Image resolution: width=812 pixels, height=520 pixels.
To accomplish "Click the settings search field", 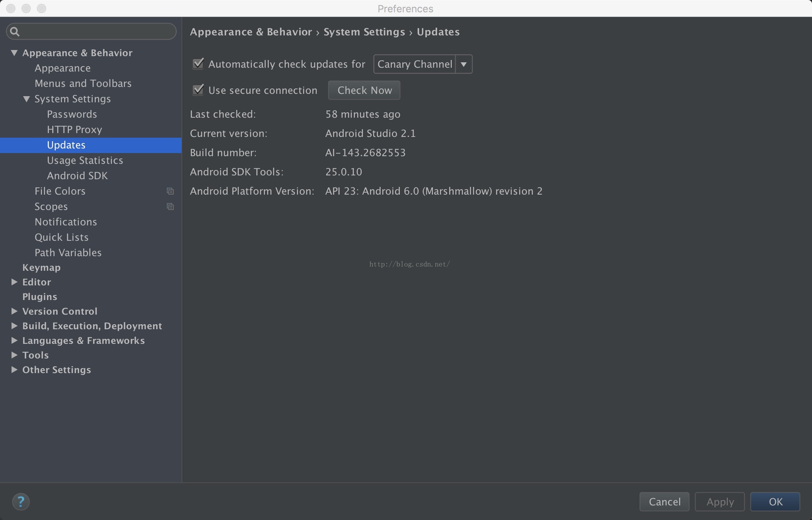I will click(x=92, y=31).
